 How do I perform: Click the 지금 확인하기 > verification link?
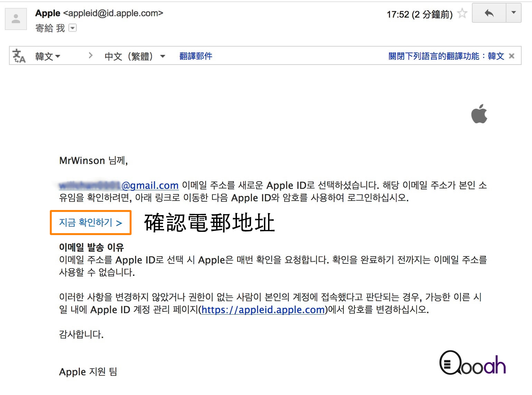point(91,222)
